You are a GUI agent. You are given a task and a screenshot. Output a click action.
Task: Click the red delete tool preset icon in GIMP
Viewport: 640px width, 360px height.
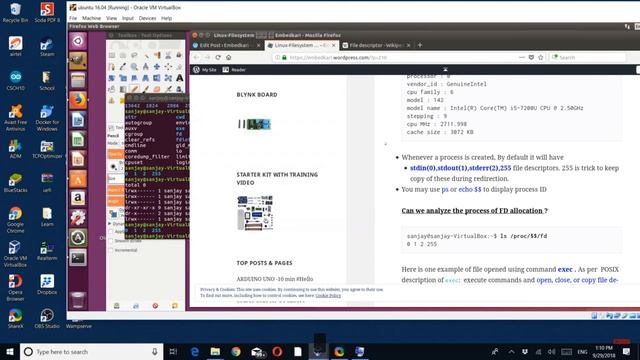coord(155,306)
